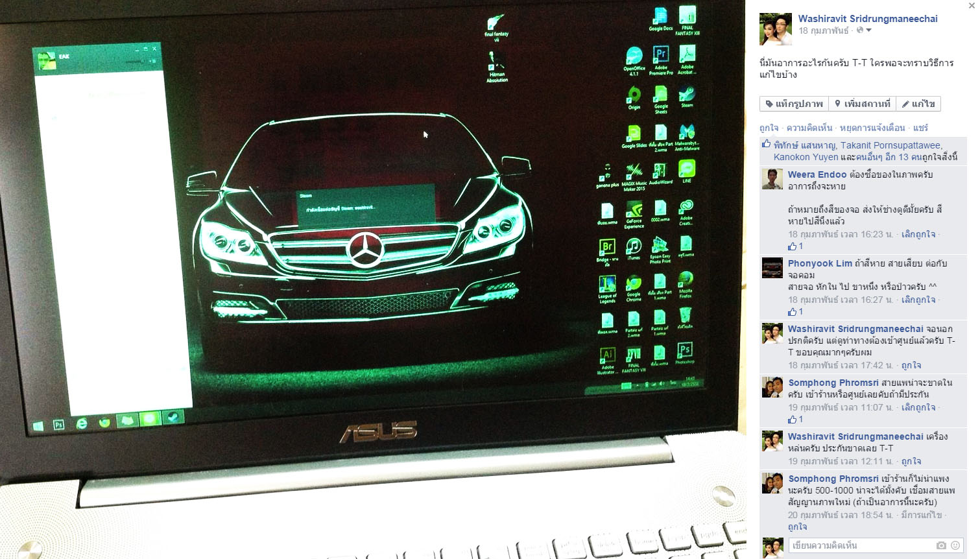Image resolution: width=980 pixels, height=559 pixels.
Task: Unlike Somphong Phromsri's 11:07 comment
Action: [918, 407]
